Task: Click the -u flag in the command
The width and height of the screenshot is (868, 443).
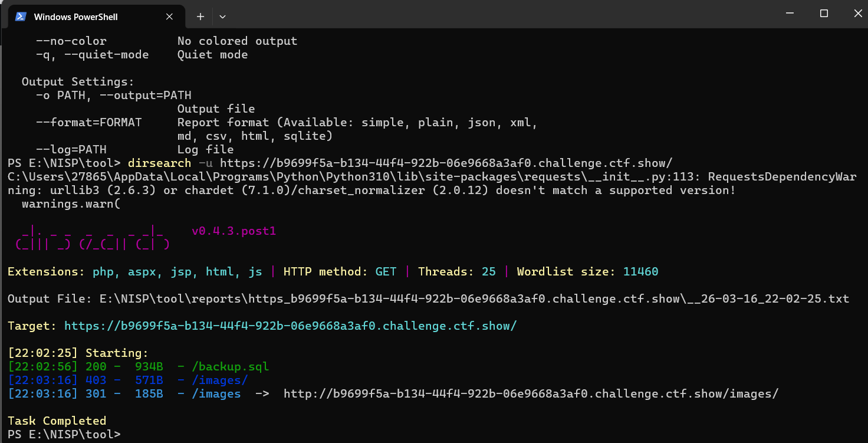Action: tap(205, 163)
